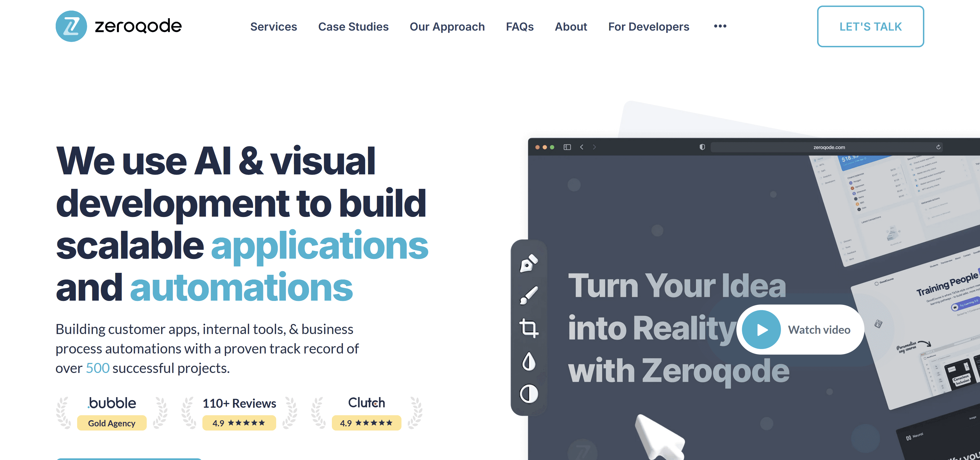Open the For Developers menu

(x=648, y=27)
